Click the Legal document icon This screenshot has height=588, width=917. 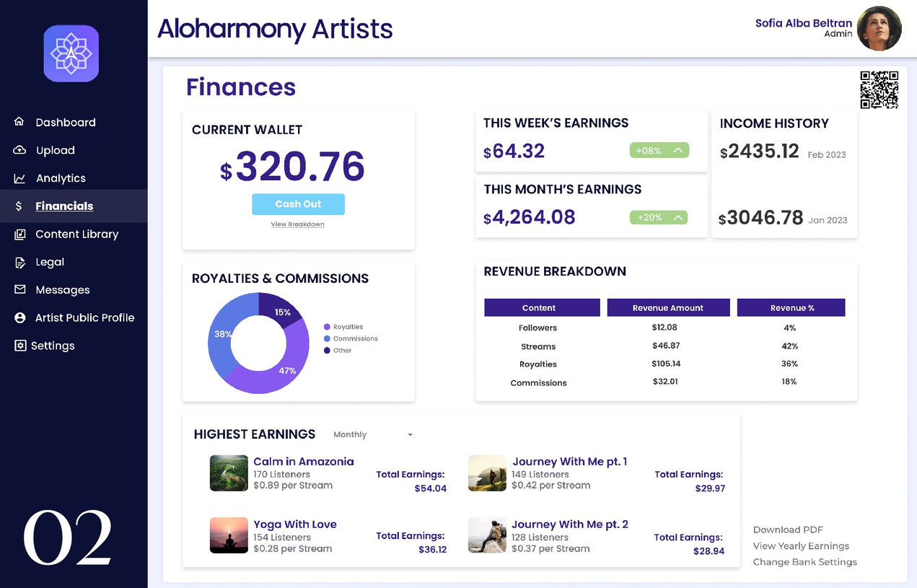click(x=20, y=263)
